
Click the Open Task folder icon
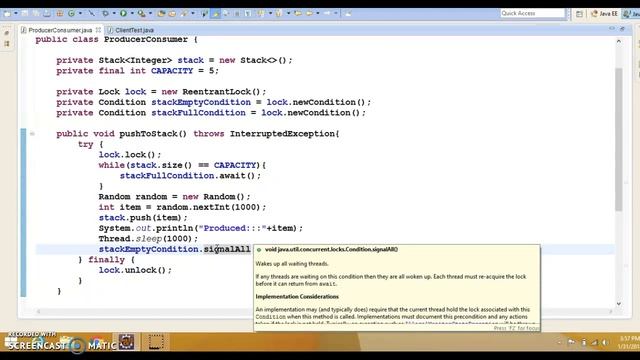coord(172,13)
